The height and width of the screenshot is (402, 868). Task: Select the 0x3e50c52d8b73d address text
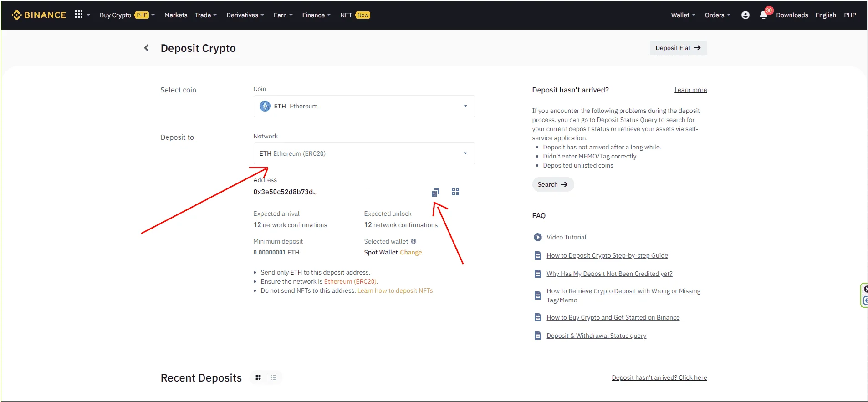click(x=285, y=192)
